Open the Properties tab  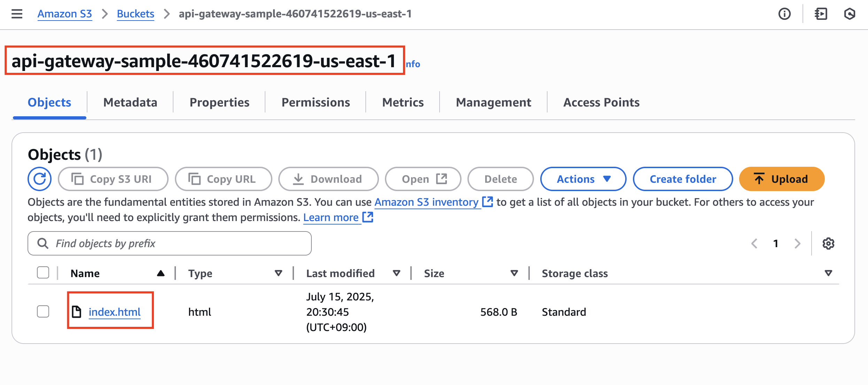pos(219,102)
